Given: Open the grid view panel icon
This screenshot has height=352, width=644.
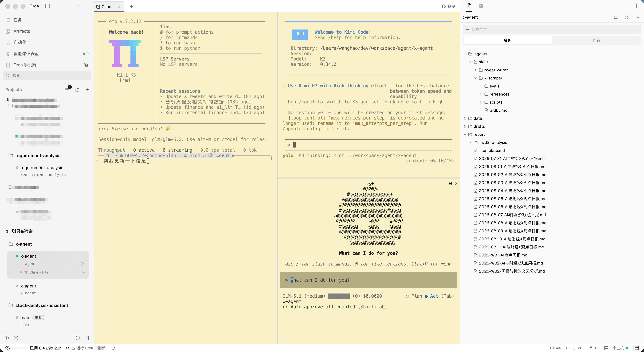Looking at the screenshot, I should click(481, 6).
